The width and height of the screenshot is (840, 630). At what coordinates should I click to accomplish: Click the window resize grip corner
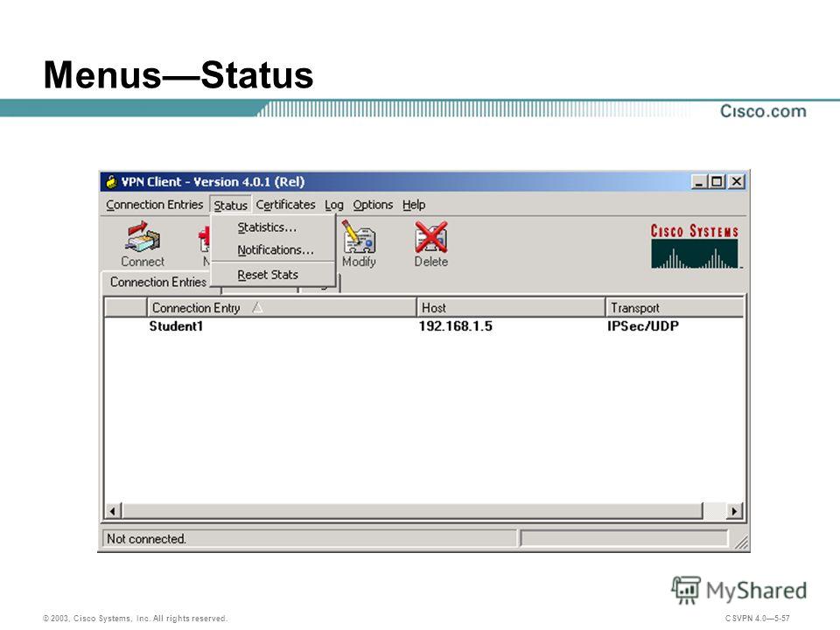coord(741,542)
